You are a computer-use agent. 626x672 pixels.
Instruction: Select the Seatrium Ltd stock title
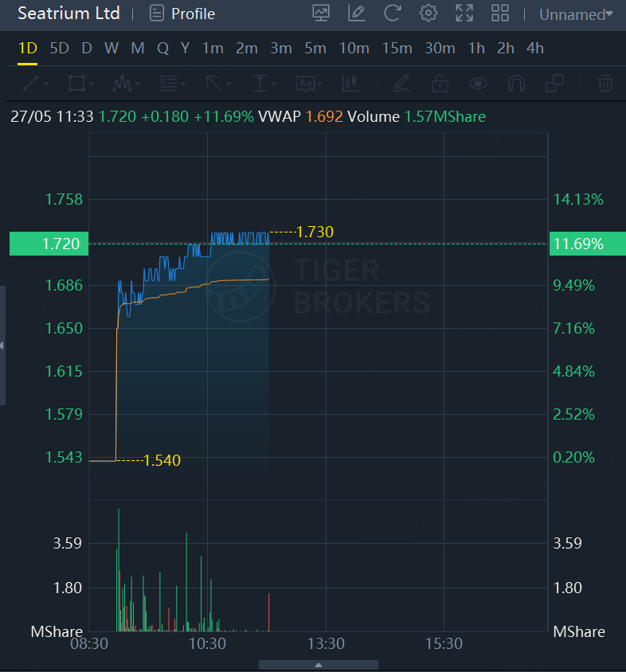[x=68, y=14]
